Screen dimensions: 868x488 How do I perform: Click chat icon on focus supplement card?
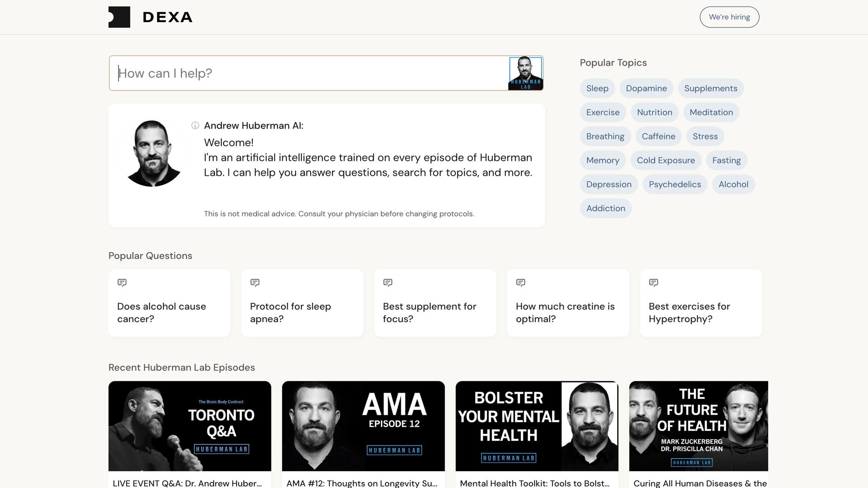tap(388, 283)
